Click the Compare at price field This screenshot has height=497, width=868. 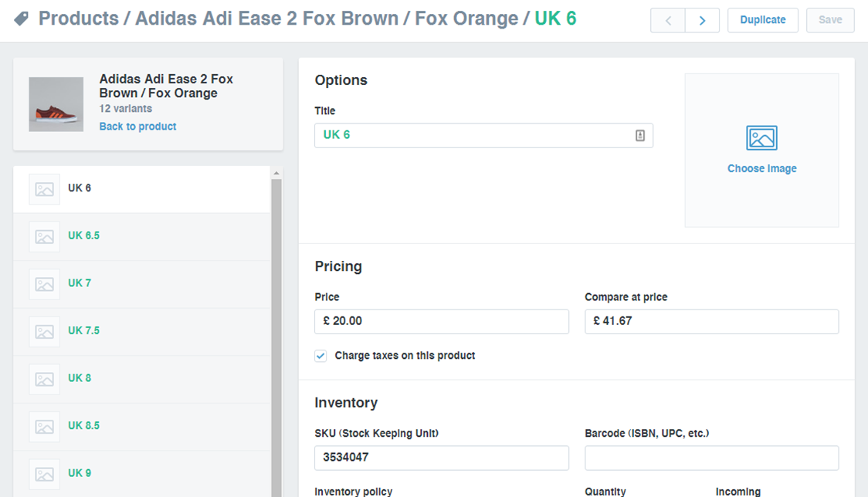[711, 322]
